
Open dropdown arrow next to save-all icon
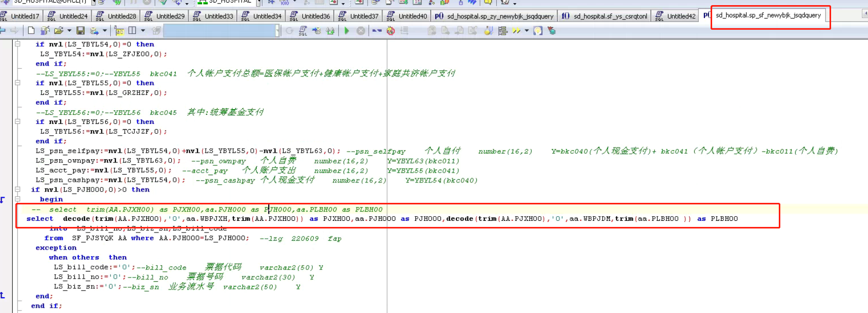tap(105, 31)
